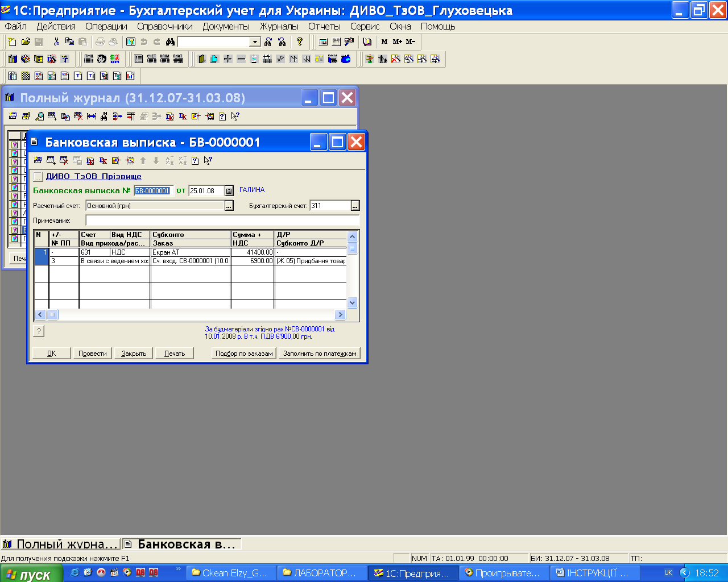The image size is (728, 582).
Task: Click the Подбор по заказам button
Action: click(244, 353)
